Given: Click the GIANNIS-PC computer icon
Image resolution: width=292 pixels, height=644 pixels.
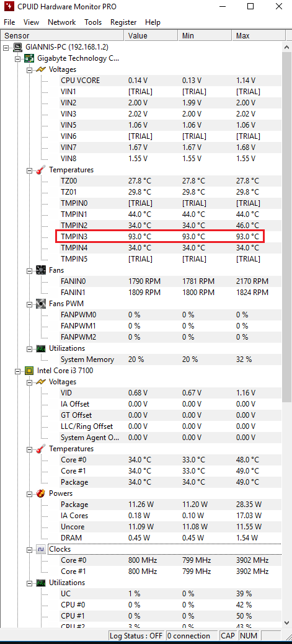Looking at the screenshot, I should click(18, 47).
